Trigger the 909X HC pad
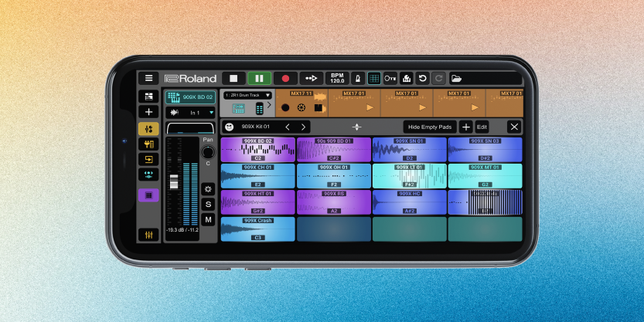The image size is (644, 322). 410,202
